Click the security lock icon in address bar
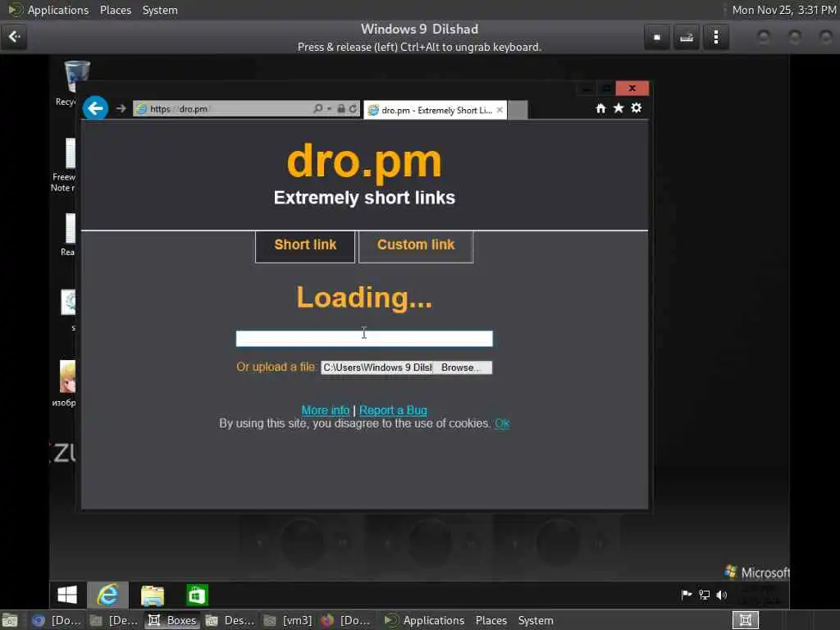Viewport: 840px width, 630px height. (x=340, y=109)
